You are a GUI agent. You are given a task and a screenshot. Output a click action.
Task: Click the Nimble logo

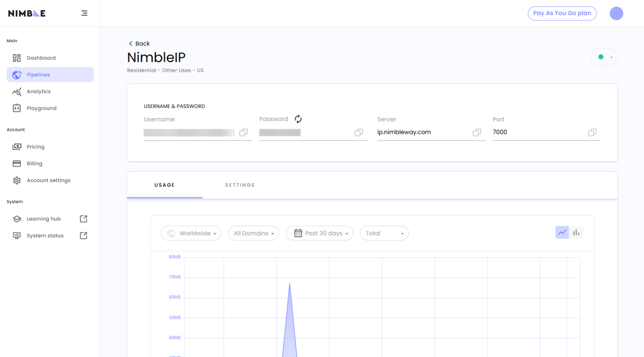point(26,13)
